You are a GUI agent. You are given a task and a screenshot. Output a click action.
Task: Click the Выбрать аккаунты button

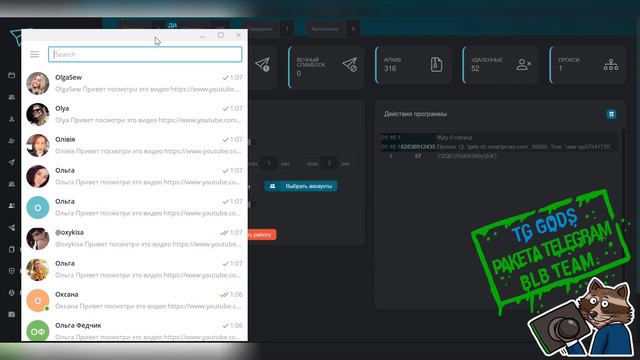point(301,186)
